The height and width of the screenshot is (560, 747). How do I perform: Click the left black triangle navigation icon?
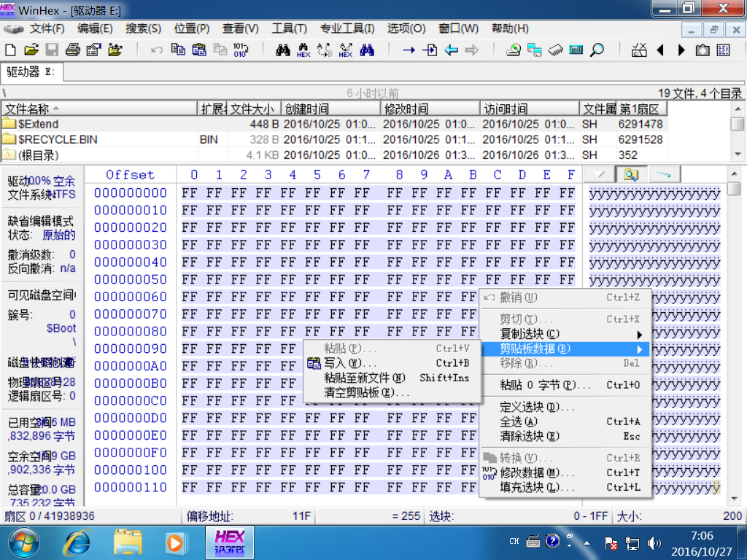pos(660,50)
